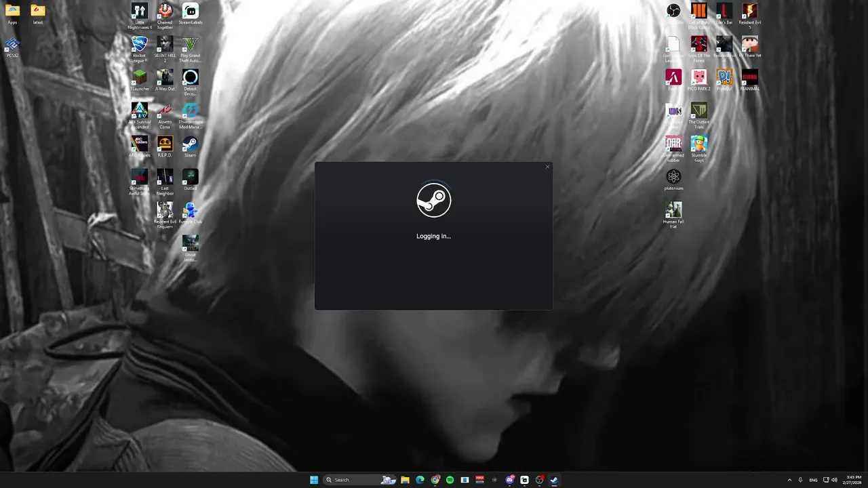Screen dimensions: 868x488
Task: Select the Human Fall Flat desktop icon
Action: pos(673,216)
